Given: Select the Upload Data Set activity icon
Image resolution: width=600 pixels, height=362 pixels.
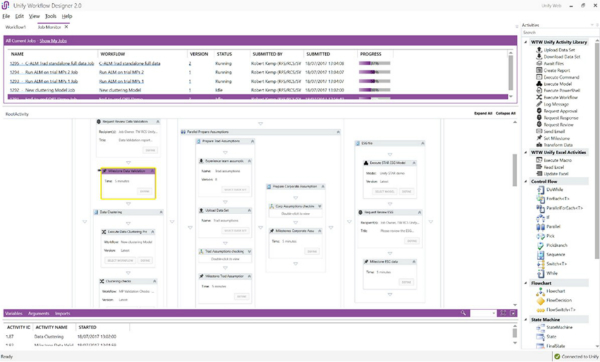Looking at the screenshot, I should click(539, 50).
